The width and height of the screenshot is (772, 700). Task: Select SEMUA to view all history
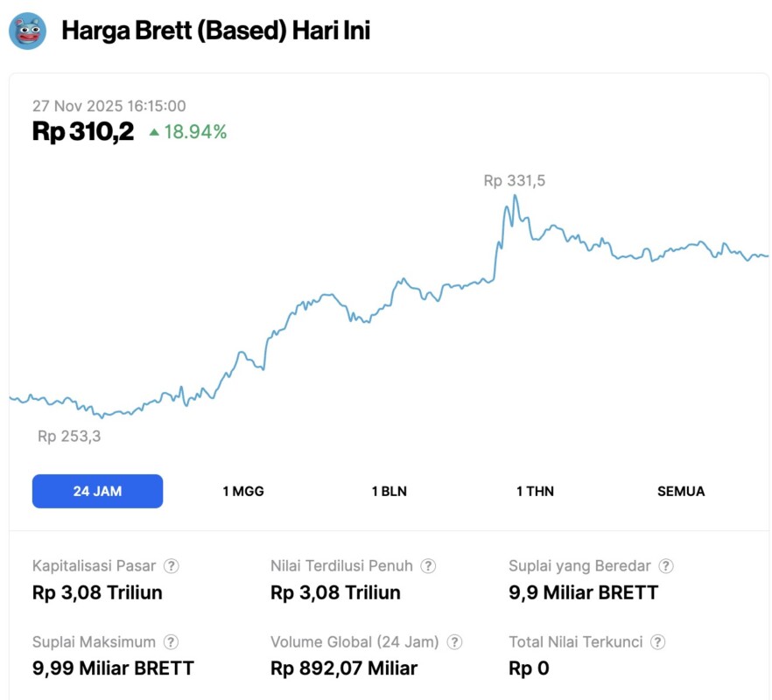pos(681,491)
